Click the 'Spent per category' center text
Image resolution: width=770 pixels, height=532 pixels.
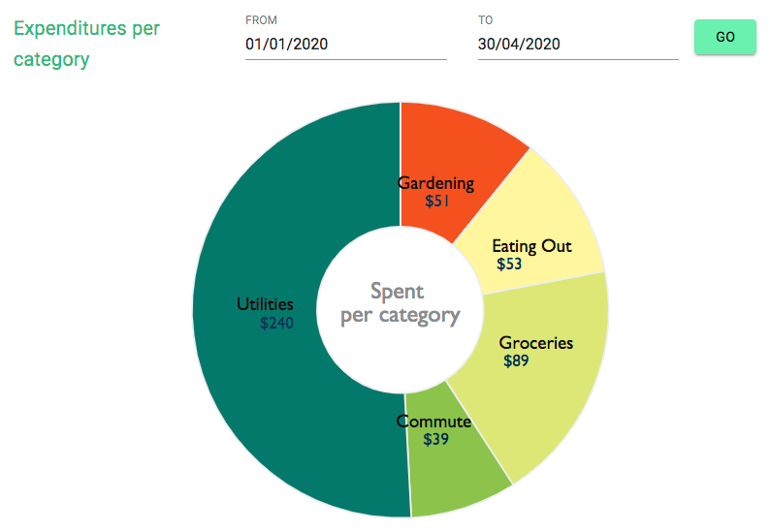tap(400, 302)
